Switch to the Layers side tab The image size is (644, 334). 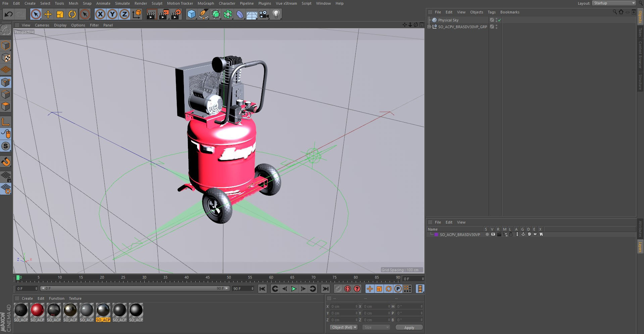click(640, 247)
